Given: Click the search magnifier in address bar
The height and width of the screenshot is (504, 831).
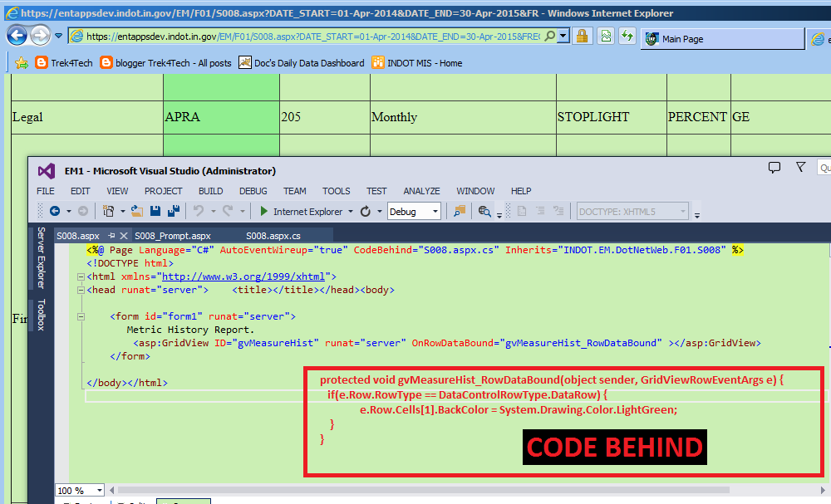Looking at the screenshot, I should [550, 36].
